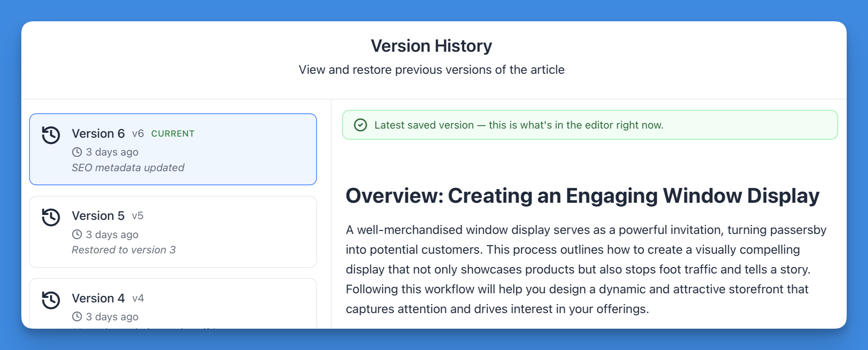Click the 'Latest saved version' banner text
The width and height of the screenshot is (868, 350).
click(519, 125)
